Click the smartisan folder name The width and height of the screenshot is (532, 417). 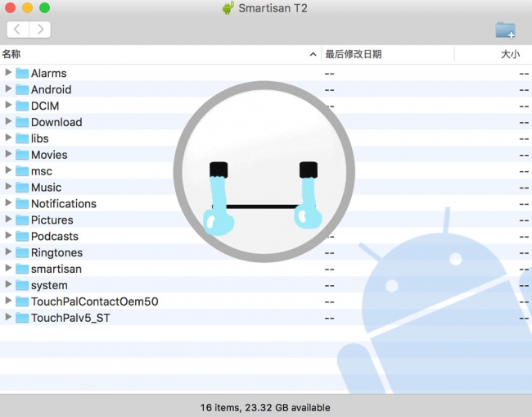56,269
